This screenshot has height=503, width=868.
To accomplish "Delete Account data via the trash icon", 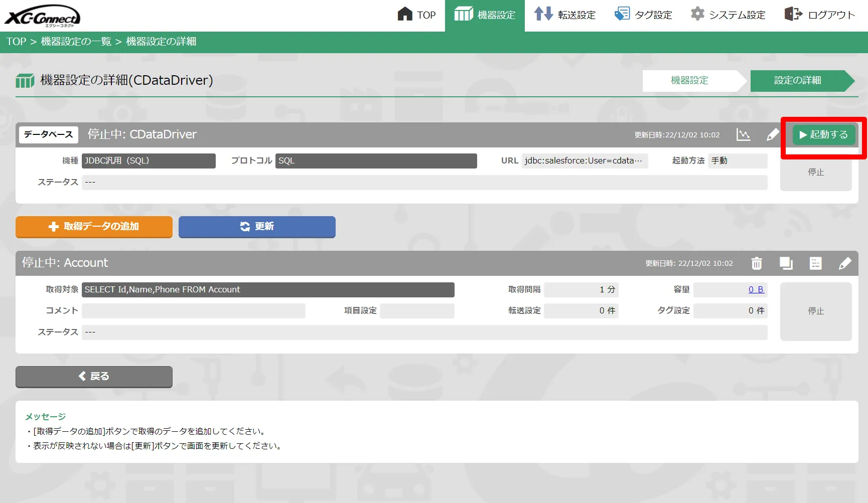I will [757, 263].
